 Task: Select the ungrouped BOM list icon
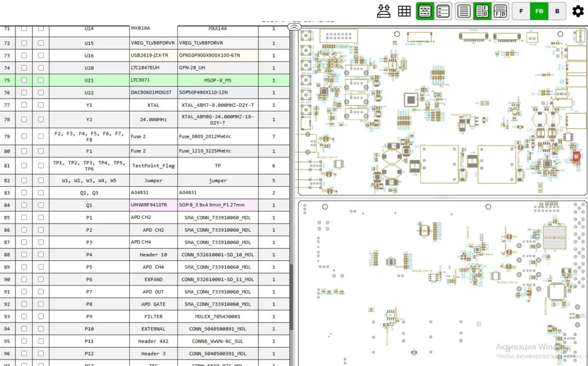[443, 11]
